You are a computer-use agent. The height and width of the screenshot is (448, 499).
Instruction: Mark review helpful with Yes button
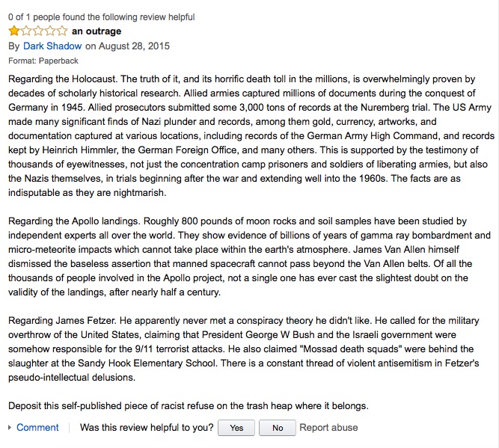pos(236,428)
